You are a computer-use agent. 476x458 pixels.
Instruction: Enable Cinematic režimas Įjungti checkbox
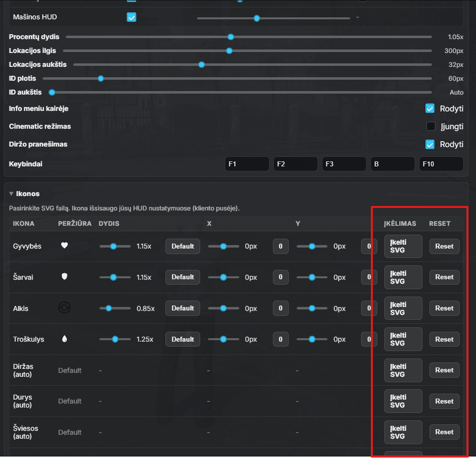pos(431,126)
